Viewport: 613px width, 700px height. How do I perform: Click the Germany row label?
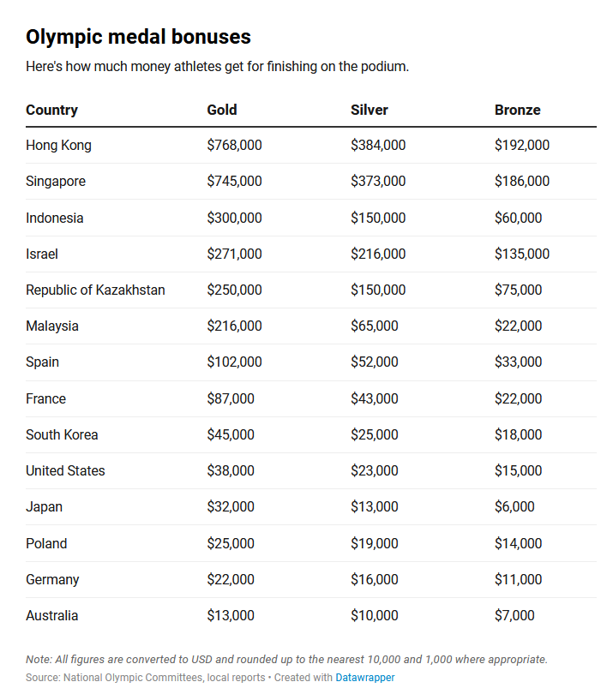tap(52, 579)
